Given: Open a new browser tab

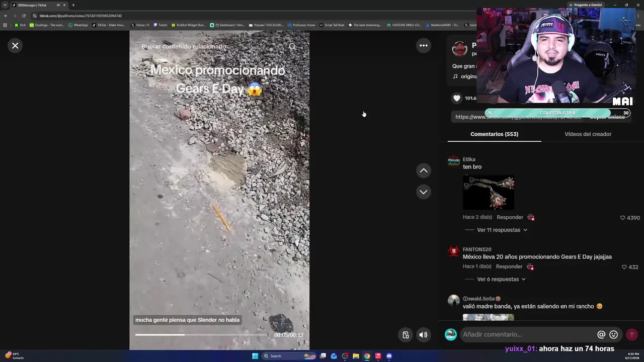Looking at the screenshot, I should [73, 5].
